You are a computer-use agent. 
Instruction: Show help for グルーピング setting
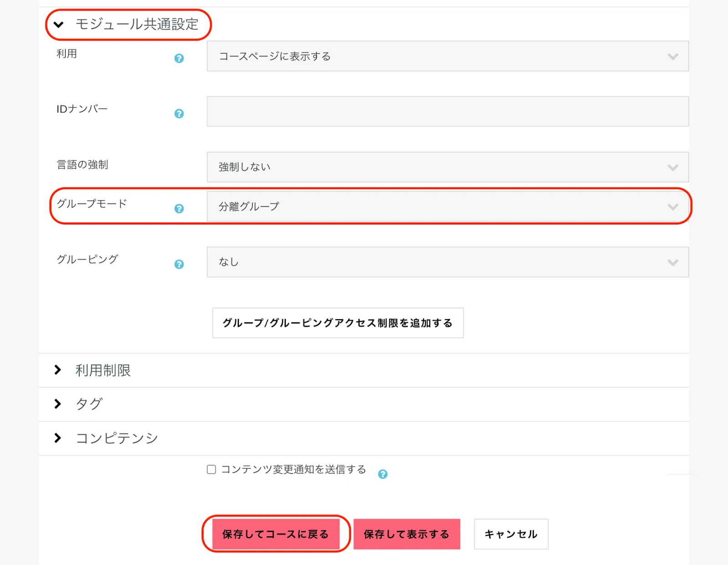pos(179,264)
